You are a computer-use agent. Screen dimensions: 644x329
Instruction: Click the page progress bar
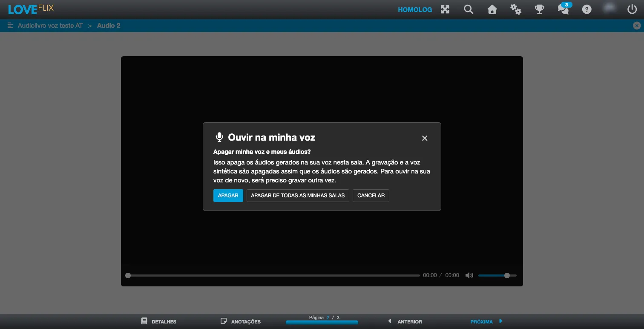[322, 323]
